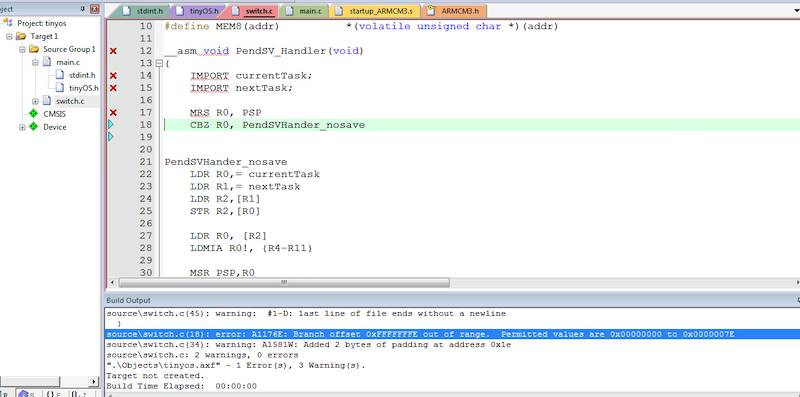Click the IMPORT currentTask line
This screenshot has height=397, width=800.
[251, 76]
